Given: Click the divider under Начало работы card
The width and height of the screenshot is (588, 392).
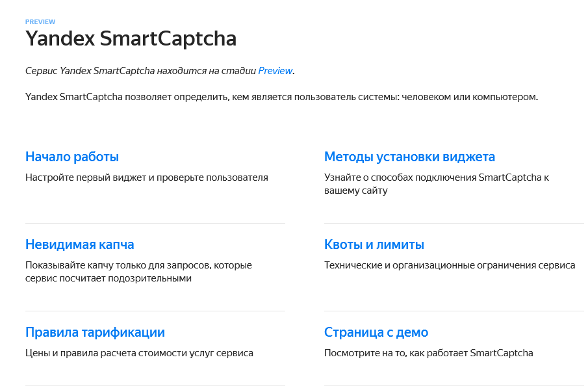Looking at the screenshot, I should pos(155,222).
